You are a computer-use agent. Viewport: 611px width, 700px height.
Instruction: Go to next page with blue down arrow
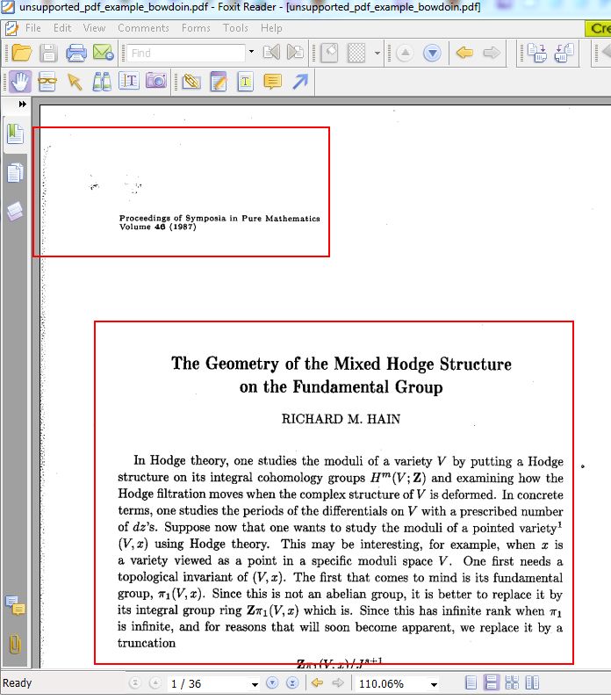[432, 53]
